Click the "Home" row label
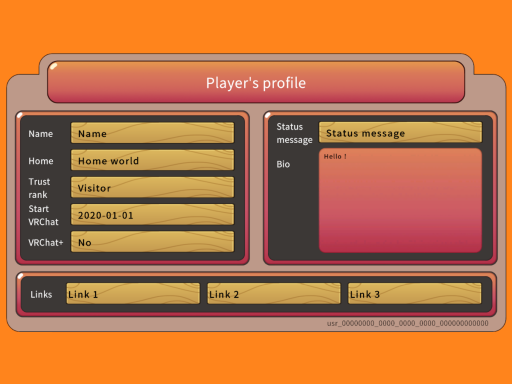Screen dimensions: 512x384 (41, 161)
